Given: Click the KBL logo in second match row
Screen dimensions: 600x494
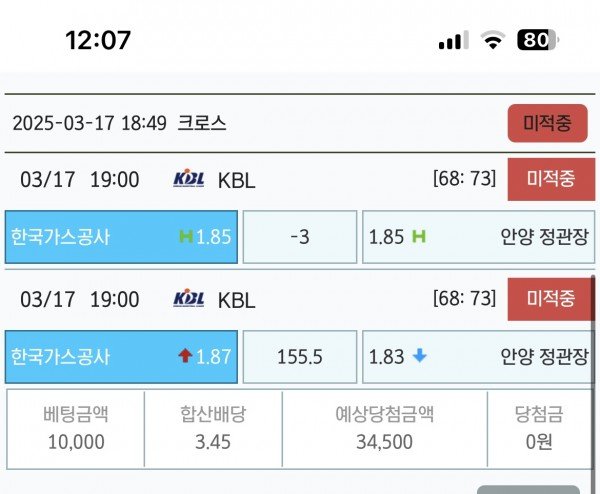Looking at the screenshot, I should pyautogui.click(x=189, y=298).
